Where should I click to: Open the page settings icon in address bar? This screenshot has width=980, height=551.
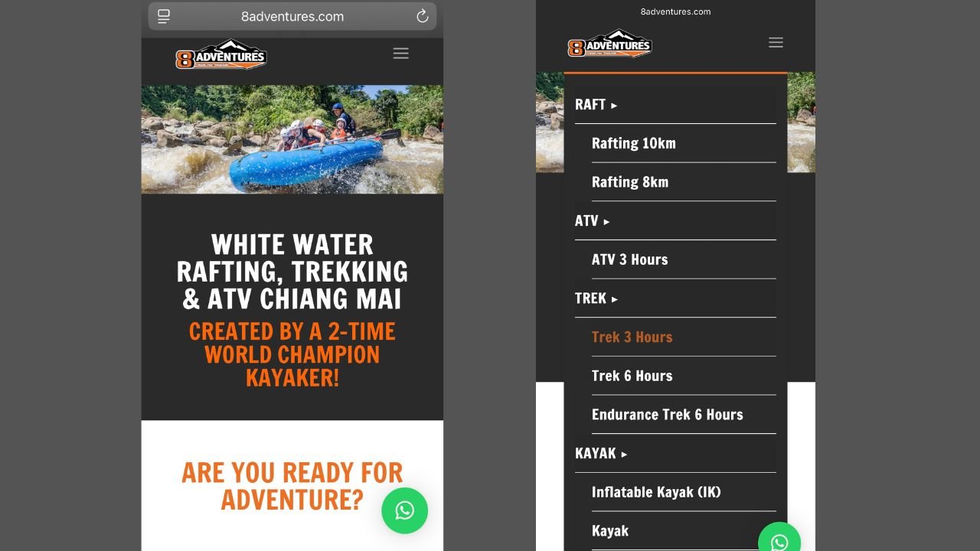(164, 16)
